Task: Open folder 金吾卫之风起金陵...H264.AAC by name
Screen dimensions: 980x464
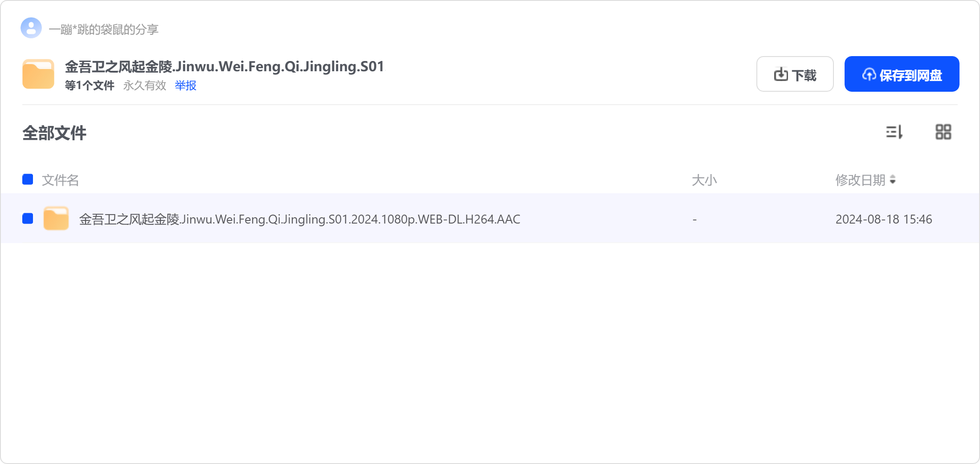Action: [x=299, y=219]
